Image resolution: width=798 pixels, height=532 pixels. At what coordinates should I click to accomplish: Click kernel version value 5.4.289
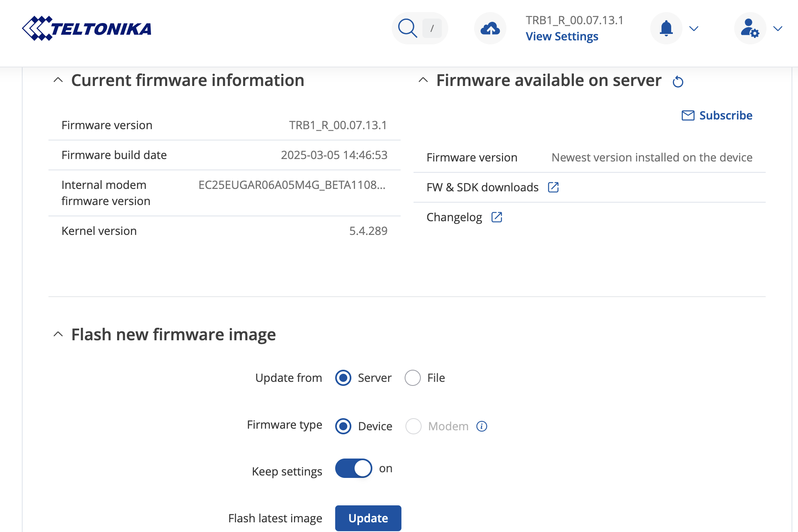click(x=368, y=231)
